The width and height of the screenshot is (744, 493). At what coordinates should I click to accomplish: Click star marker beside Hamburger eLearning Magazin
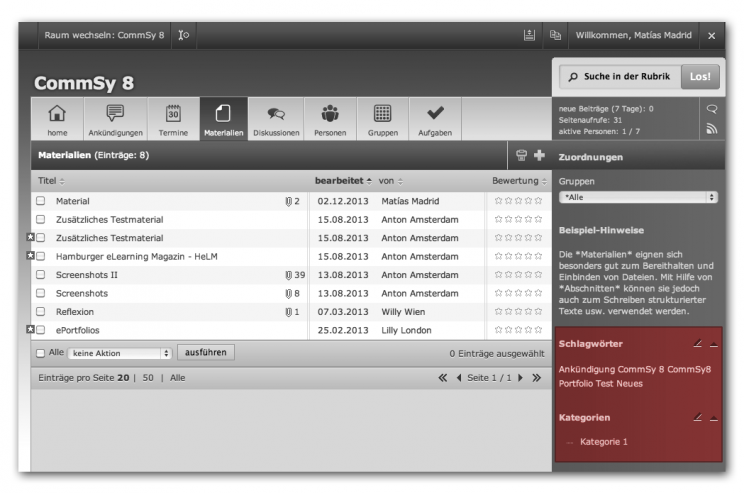[x=30, y=256]
